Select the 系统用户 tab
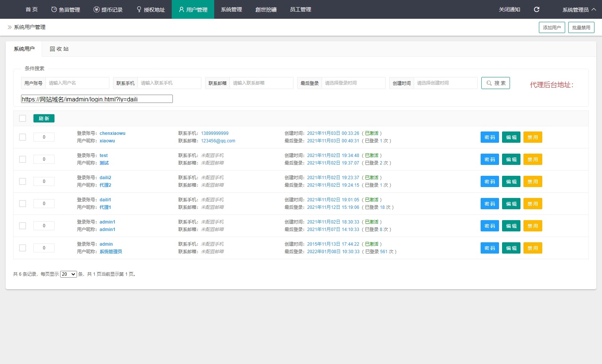The image size is (602, 364). click(x=24, y=49)
